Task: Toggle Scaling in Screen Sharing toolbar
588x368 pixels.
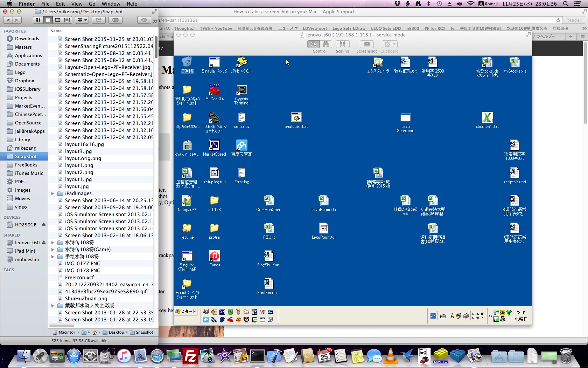Action: [342, 44]
